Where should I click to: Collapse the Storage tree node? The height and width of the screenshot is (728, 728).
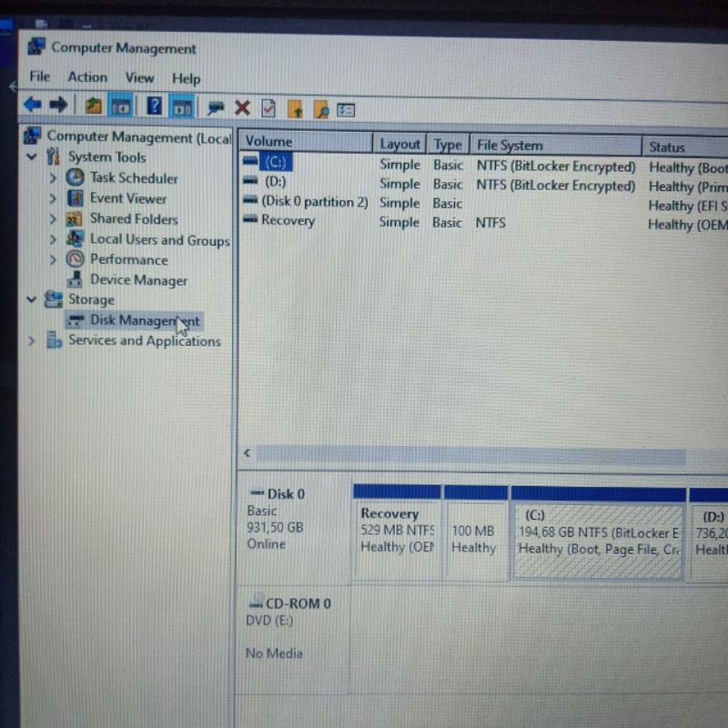pyautogui.click(x=33, y=299)
